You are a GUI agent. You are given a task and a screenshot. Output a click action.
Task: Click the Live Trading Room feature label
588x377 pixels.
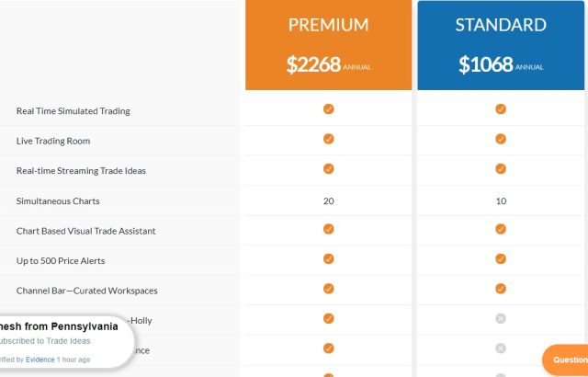(x=53, y=141)
